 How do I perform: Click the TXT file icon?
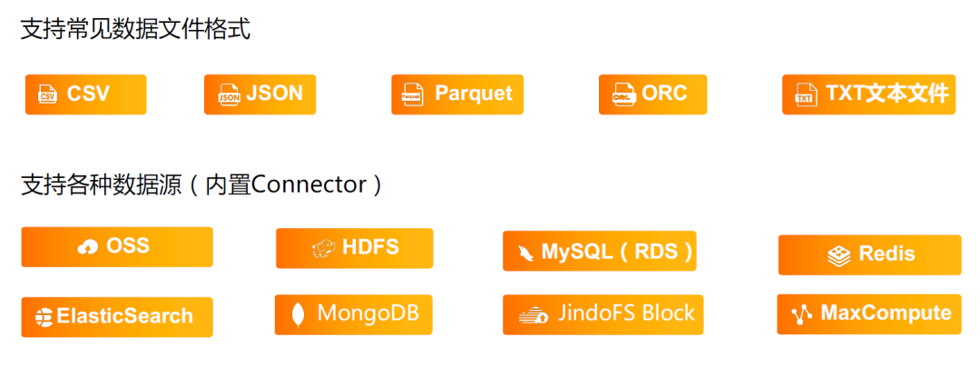click(x=804, y=95)
